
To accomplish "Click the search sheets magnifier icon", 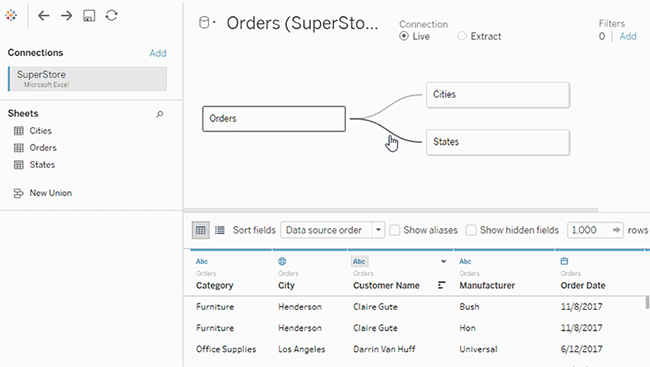I will coord(160,114).
